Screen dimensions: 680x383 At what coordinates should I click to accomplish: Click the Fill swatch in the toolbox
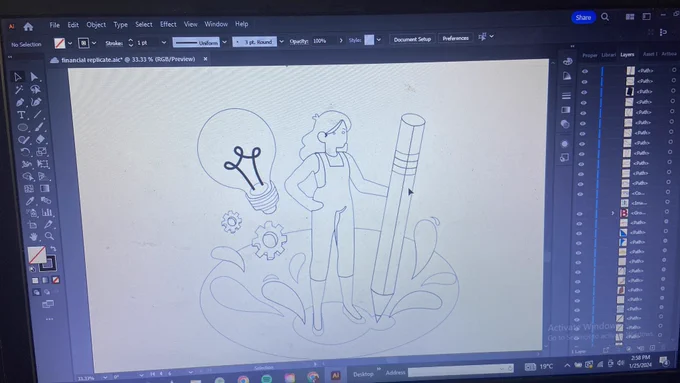[x=37, y=255]
